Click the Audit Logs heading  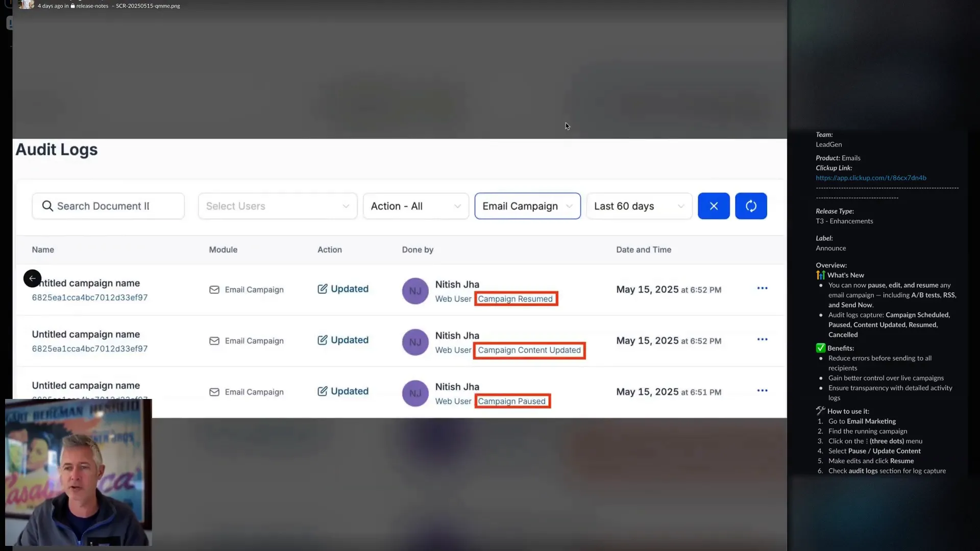[57, 149]
